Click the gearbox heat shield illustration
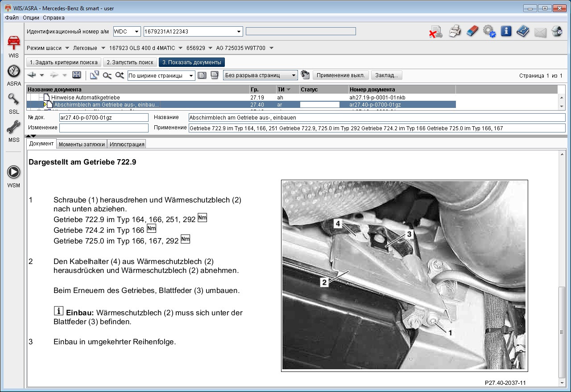Viewport: 571px width, 392px height. (x=405, y=276)
